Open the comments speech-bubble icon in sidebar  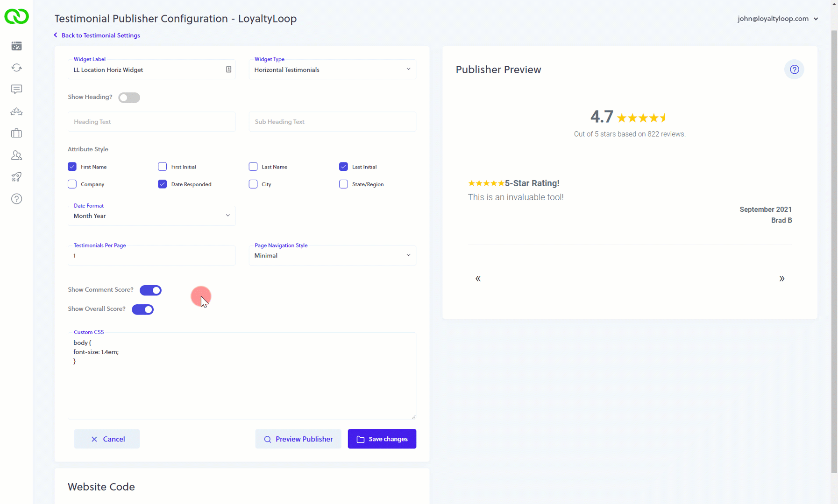pyautogui.click(x=16, y=89)
